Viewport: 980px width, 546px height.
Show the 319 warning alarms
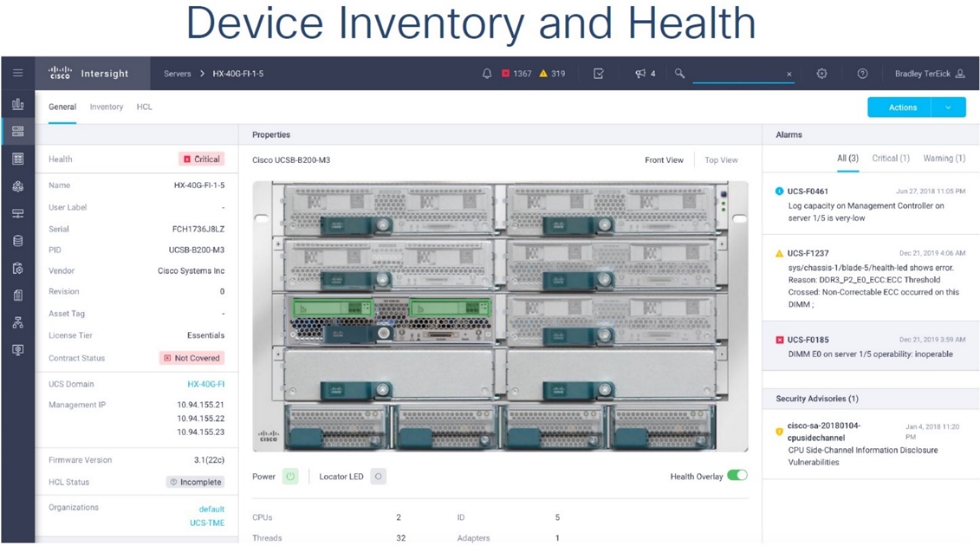point(552,73)
